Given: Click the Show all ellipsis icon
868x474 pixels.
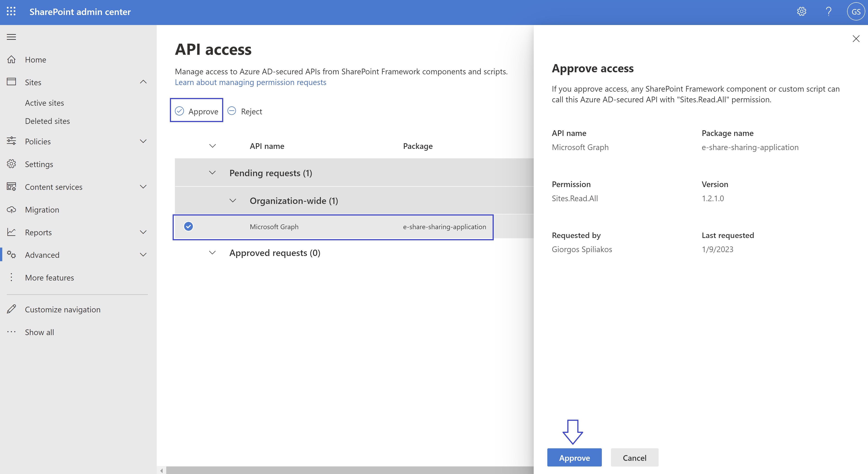Looking at the screenshot, I should pyautogui.click(x=11, y=332).
